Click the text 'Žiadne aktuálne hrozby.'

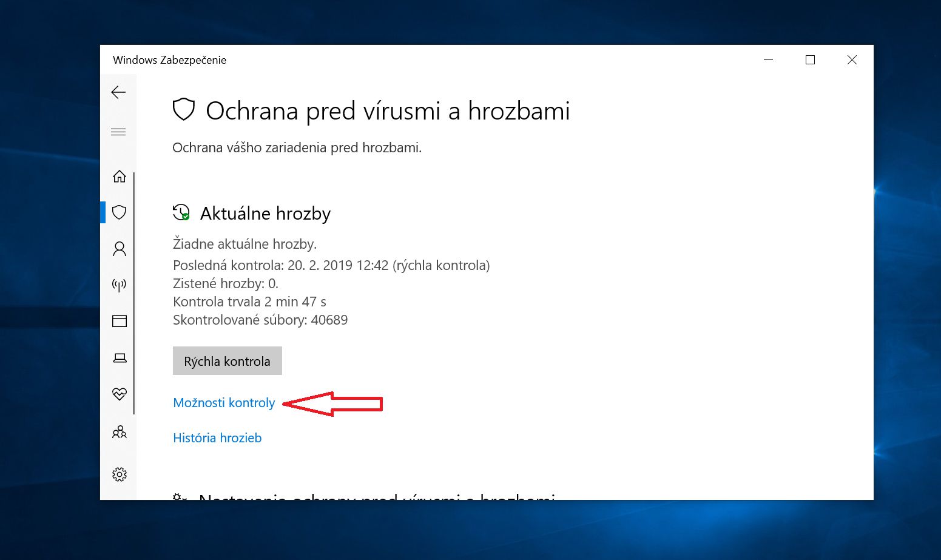tap(245, 244)
